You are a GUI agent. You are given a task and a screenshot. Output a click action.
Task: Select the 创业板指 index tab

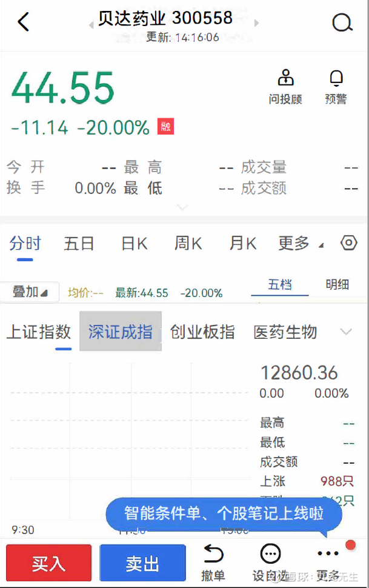tap(202, 332)
